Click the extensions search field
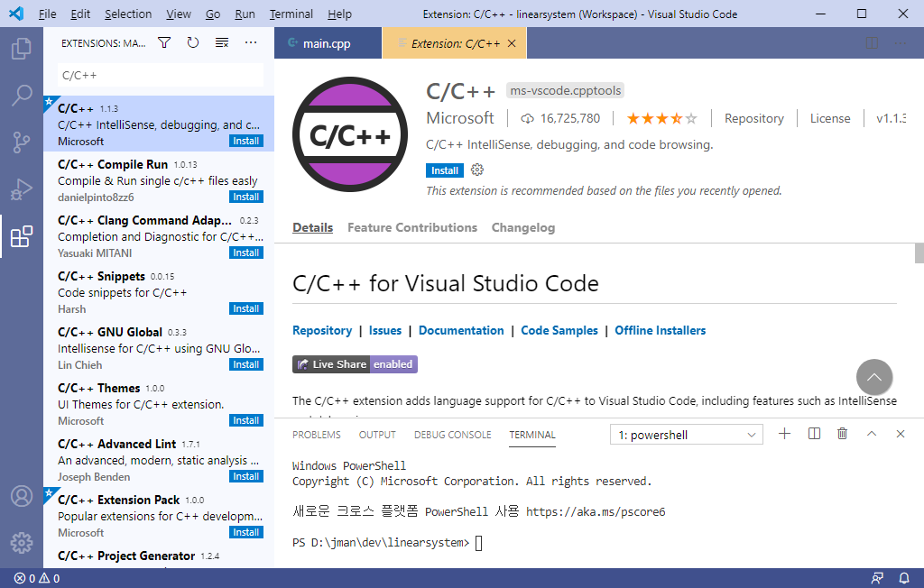The height and width of the screenshot is (588, 924). [161, 76]
